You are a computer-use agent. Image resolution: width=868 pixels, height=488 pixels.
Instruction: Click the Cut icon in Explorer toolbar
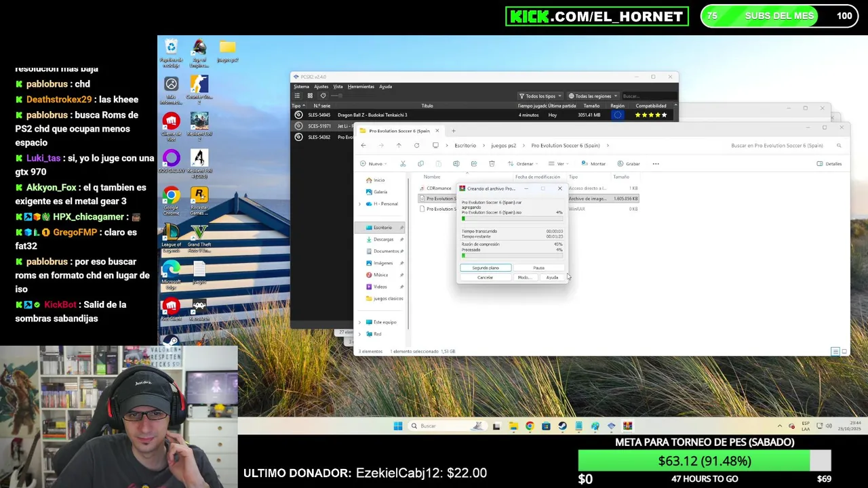click(403, 163)
